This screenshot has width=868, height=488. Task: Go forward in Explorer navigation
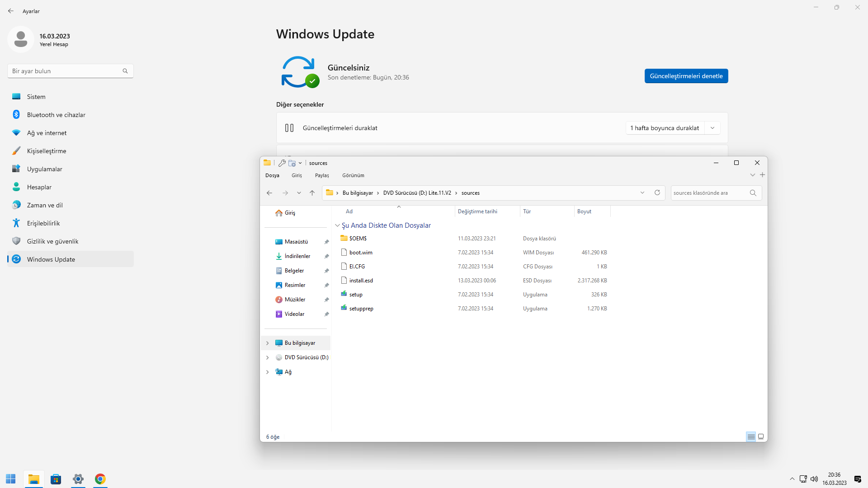point(285,193)
